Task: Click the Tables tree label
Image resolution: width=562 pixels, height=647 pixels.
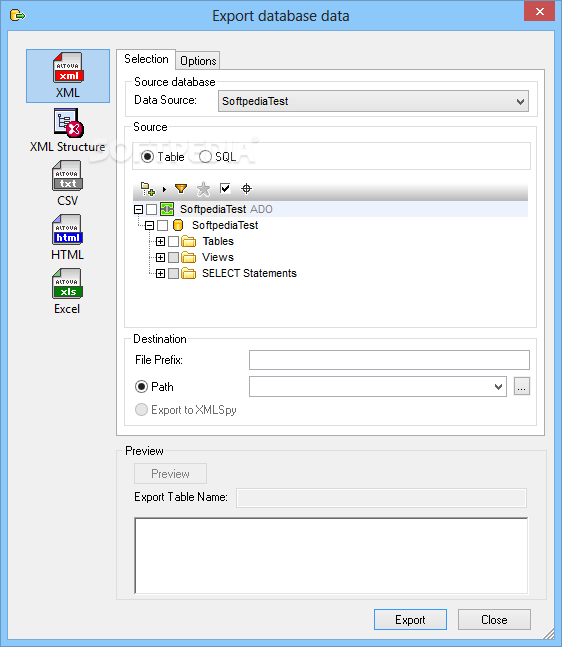Action: [x=218, y=241]
